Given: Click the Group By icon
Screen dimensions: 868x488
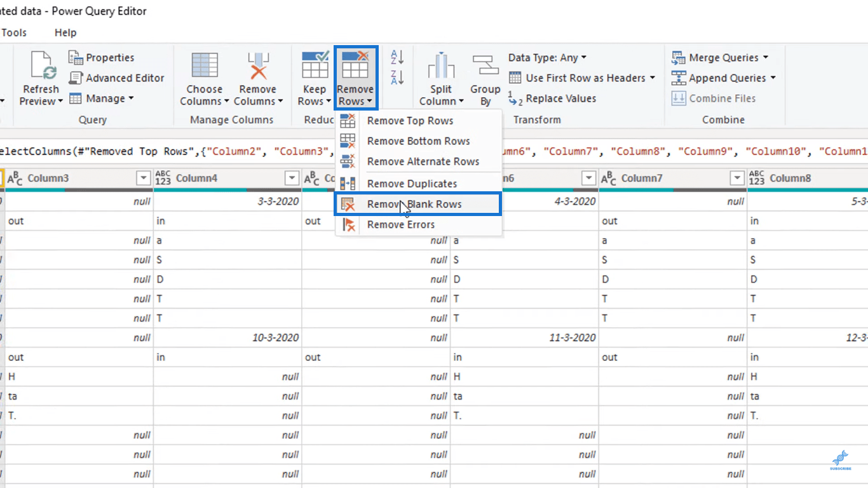Looking at the screenshot, I should tap(485, 66).
